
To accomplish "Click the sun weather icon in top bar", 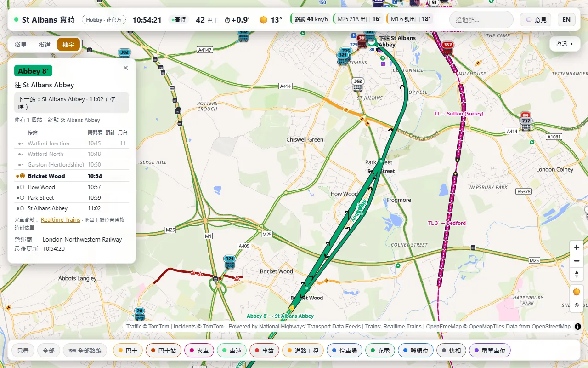I will pyautogui.click(x=263, y=20).
